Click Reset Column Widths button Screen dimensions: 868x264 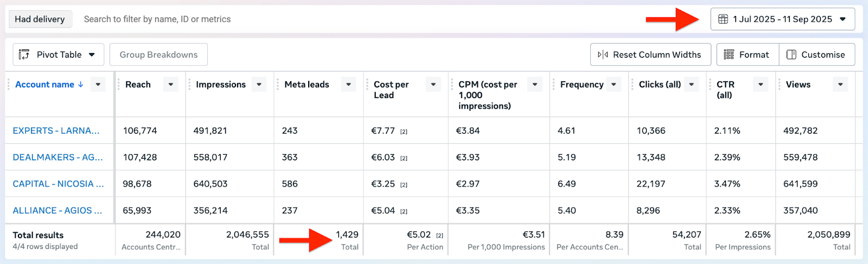(650, 55)
